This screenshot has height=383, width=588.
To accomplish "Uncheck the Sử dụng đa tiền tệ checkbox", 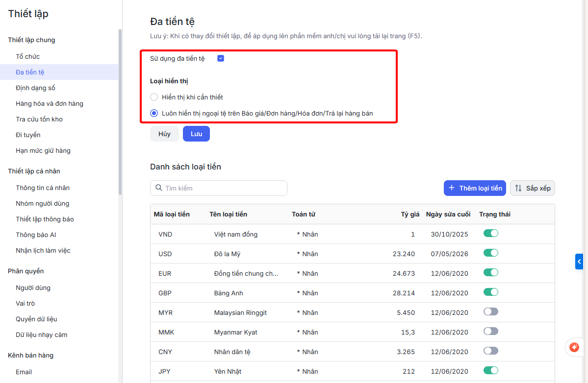I will tap(221, 58).
